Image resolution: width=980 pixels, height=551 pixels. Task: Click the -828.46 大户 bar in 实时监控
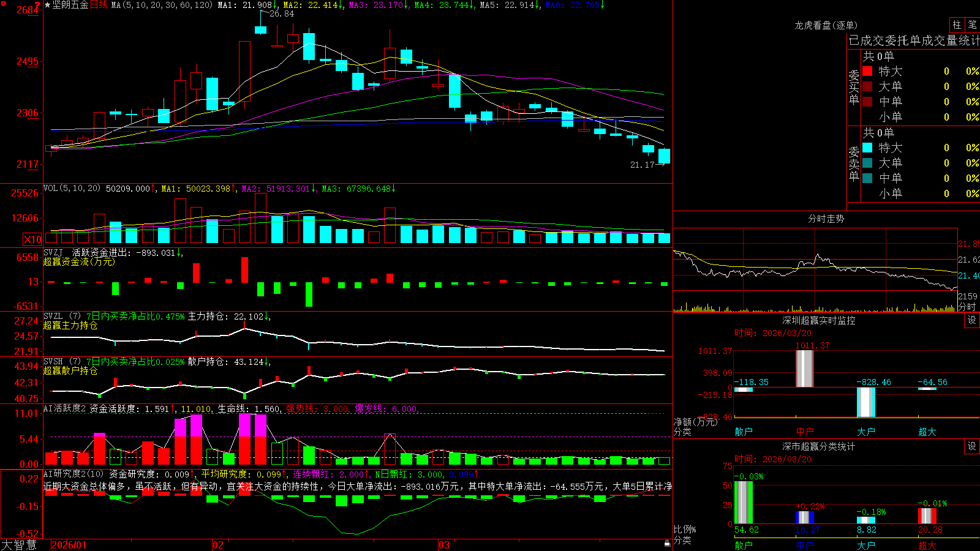point(865,402)
